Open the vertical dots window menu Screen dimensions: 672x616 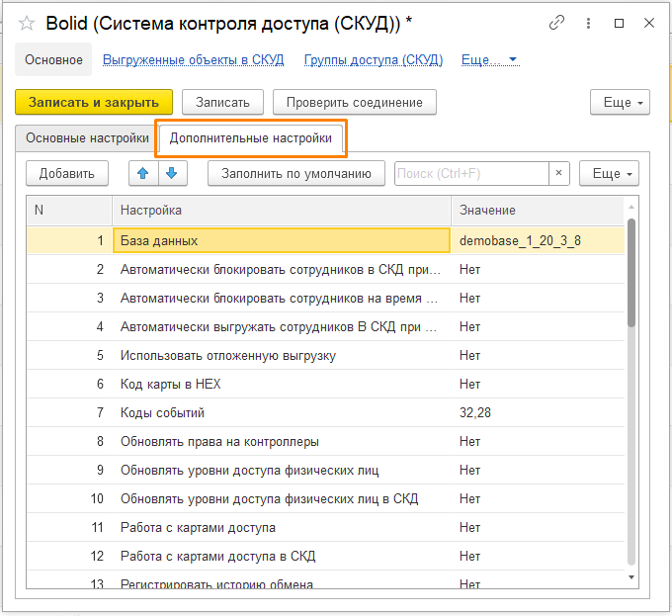pos(589,22)
